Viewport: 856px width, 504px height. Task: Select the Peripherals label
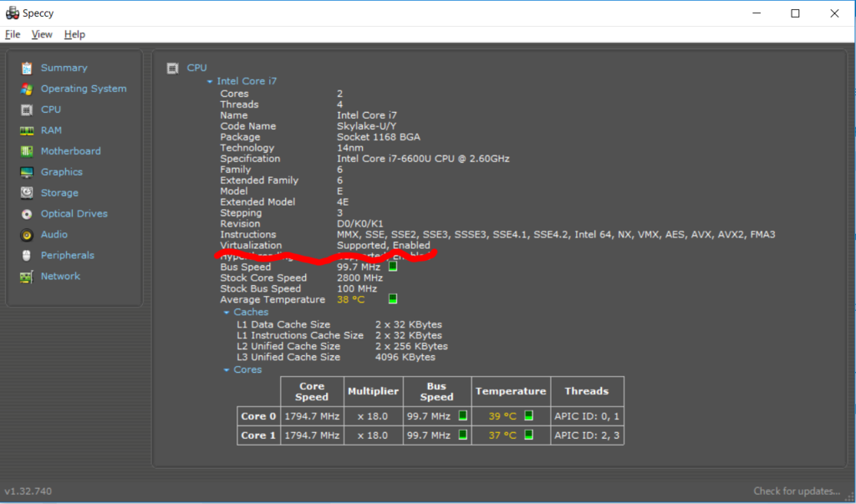pyautogui.click(x=68, y=255)
